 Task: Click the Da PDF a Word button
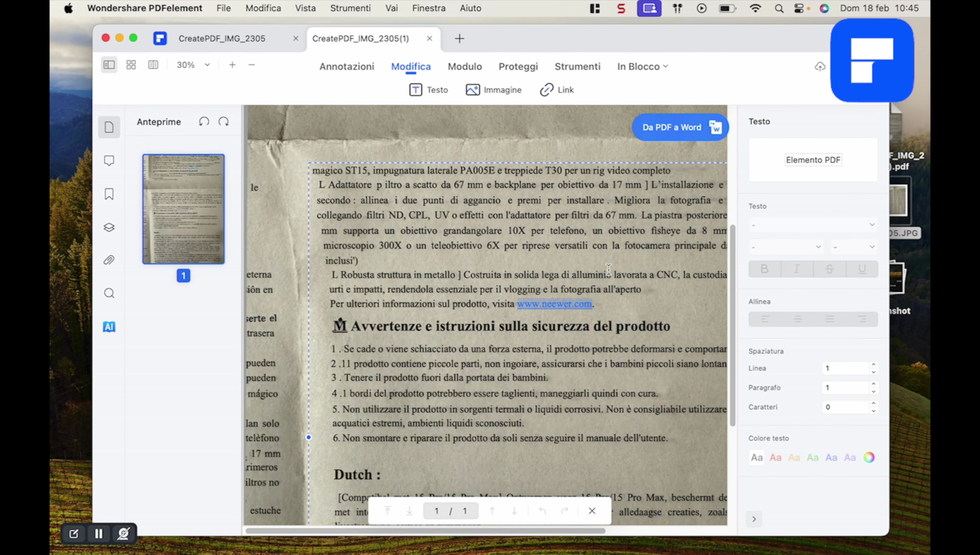pyautogui.click(x=680, y=127)
